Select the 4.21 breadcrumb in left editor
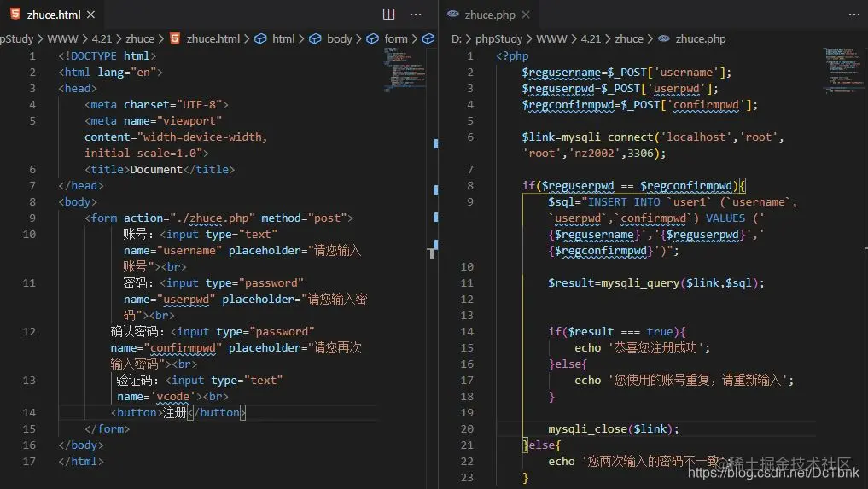 [x=102, y=38]
